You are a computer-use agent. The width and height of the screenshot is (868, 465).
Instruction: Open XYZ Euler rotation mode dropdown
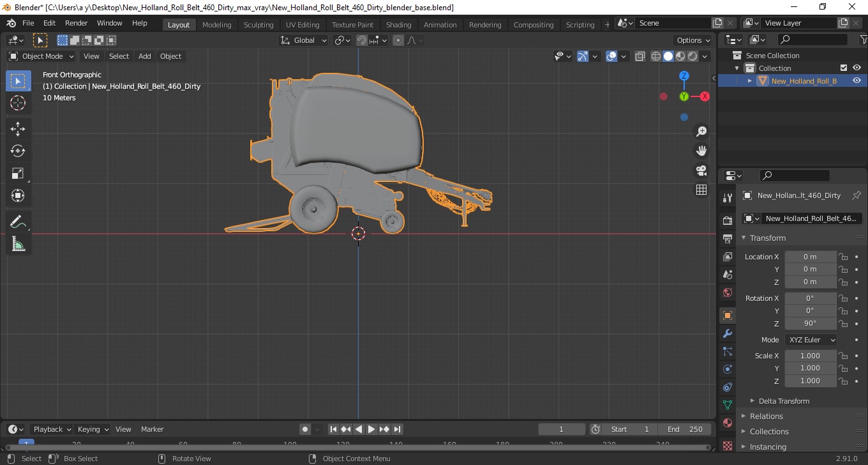tap(811, 340)
